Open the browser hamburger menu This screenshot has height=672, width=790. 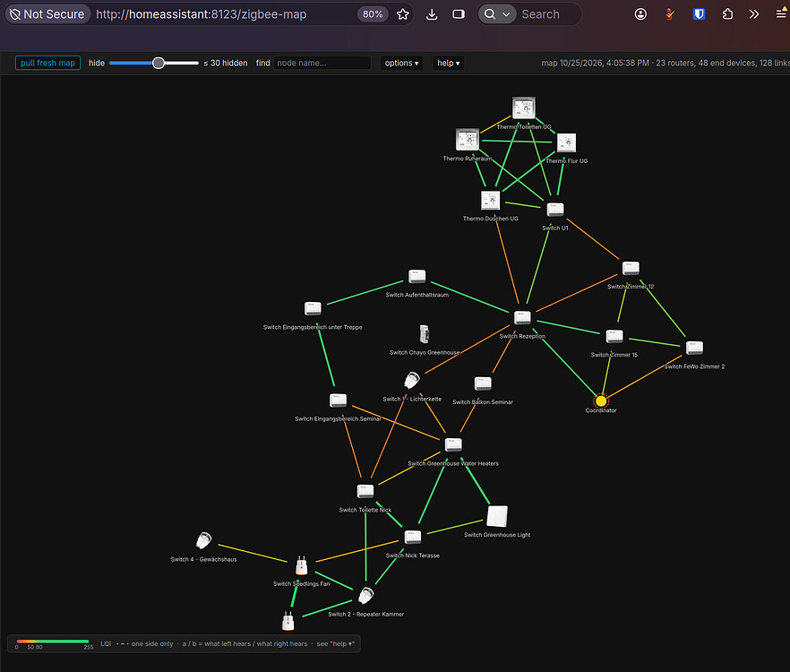tap(781, 14)
